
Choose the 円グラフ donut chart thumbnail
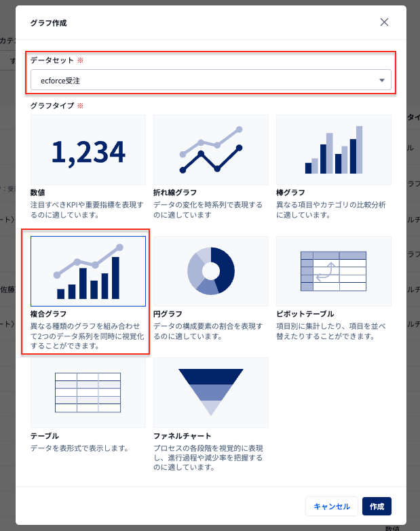210,271
